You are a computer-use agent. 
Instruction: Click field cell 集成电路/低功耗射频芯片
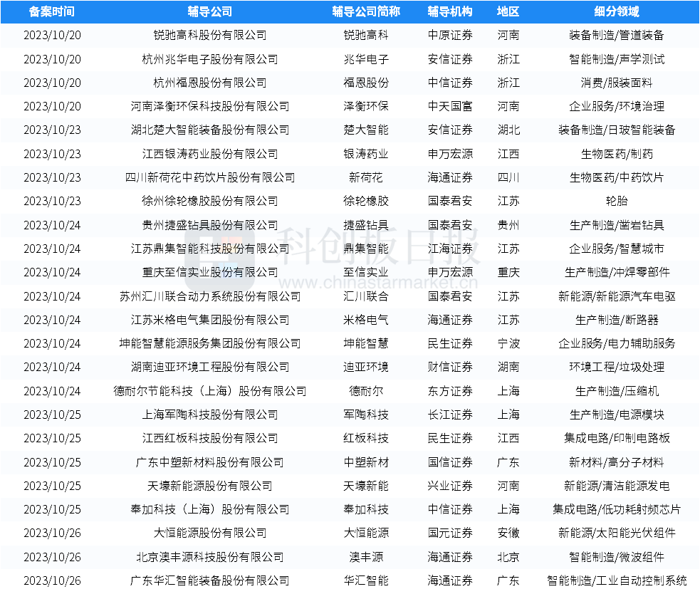(617, 509)
